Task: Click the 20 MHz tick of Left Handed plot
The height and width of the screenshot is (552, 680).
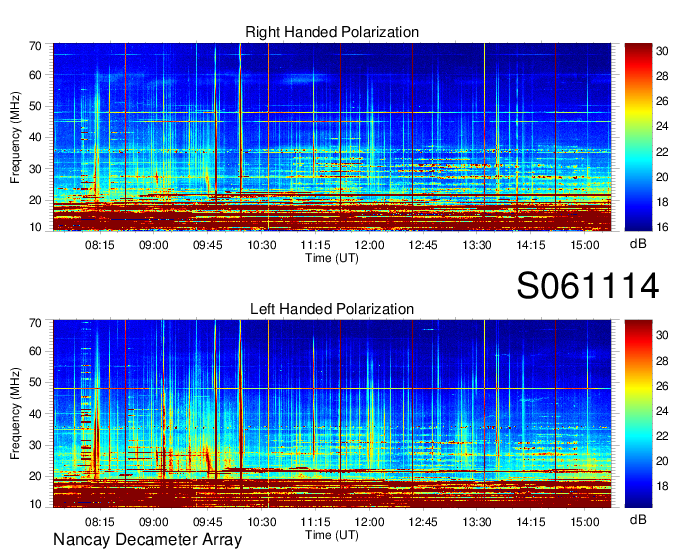Action: (x=35, y=476)
